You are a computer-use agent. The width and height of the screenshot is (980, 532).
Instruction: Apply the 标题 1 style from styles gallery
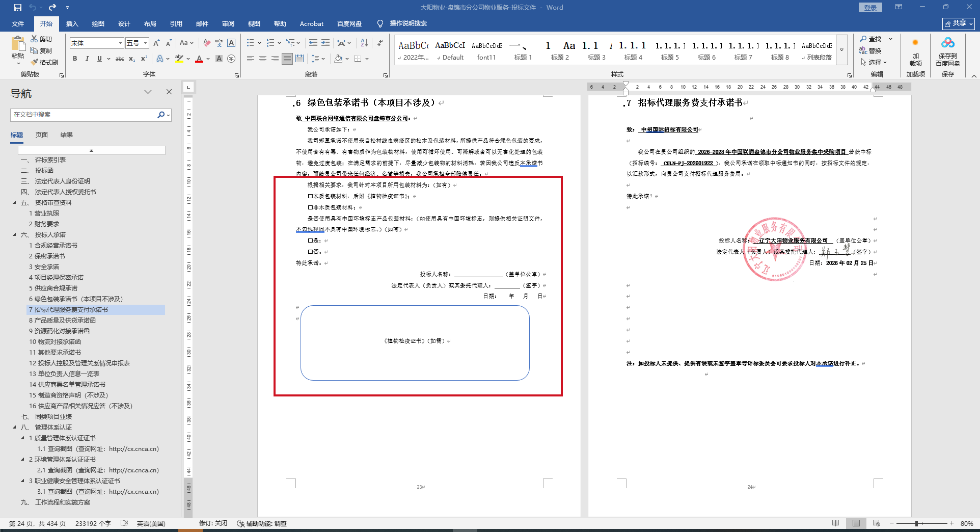[523, 50]
